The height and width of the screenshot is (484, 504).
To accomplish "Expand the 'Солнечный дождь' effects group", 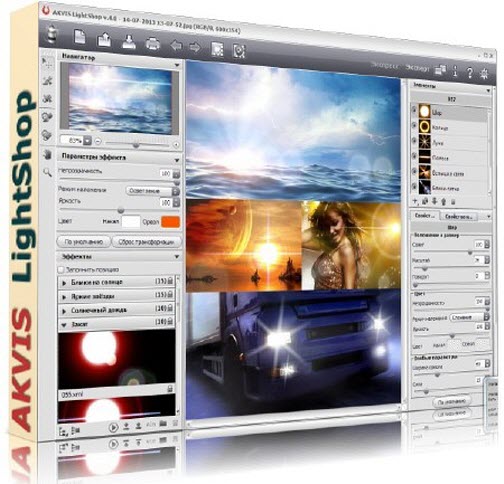I will [64, 311].
